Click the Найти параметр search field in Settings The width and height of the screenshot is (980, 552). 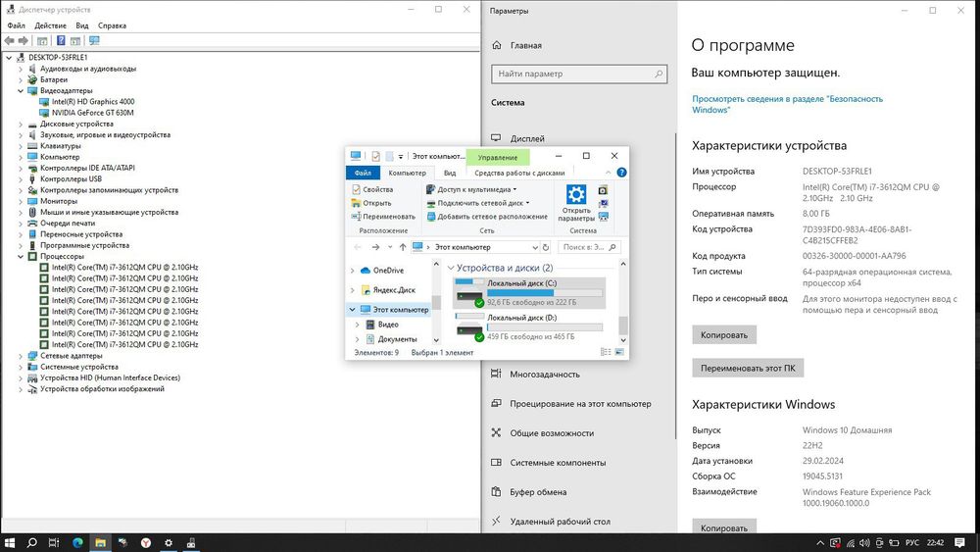point(579,74)
